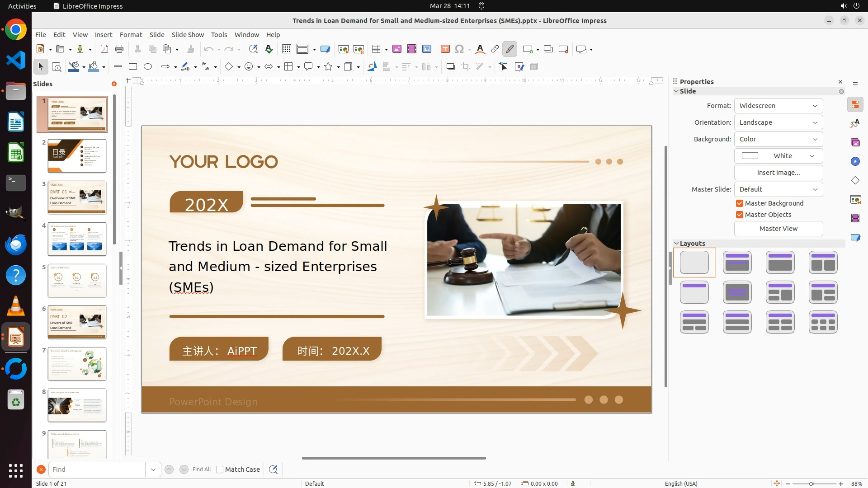Screen dimensions: 868x488
Task: Uncheck the Master Background checkbox
Action: tap(740, 203)
